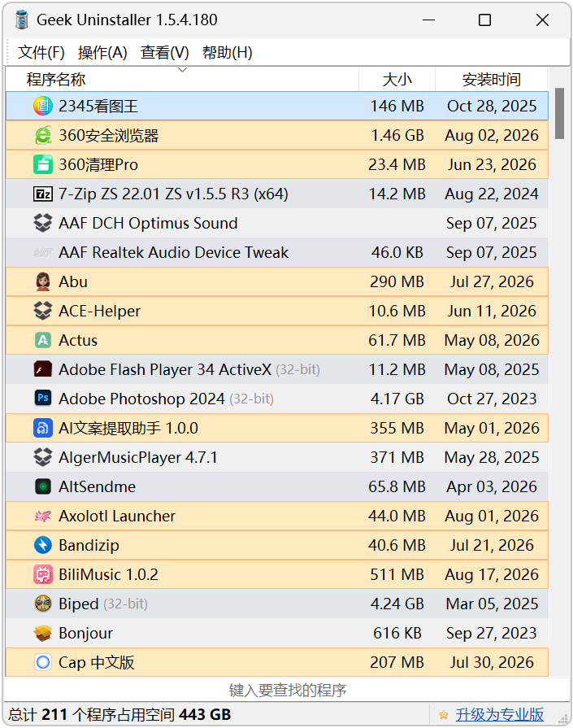This screenshot has width=573, height=728.
Task: Click the AltSendme icon
Action: [43, 486]
